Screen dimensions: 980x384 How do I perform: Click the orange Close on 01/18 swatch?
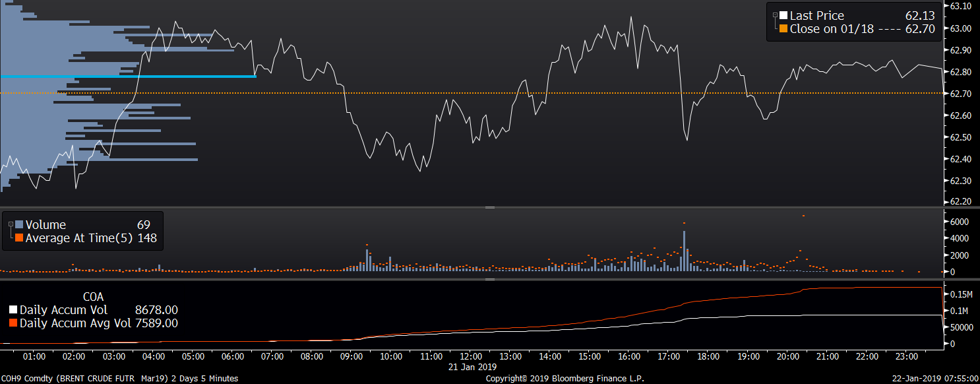click(783, 29)
